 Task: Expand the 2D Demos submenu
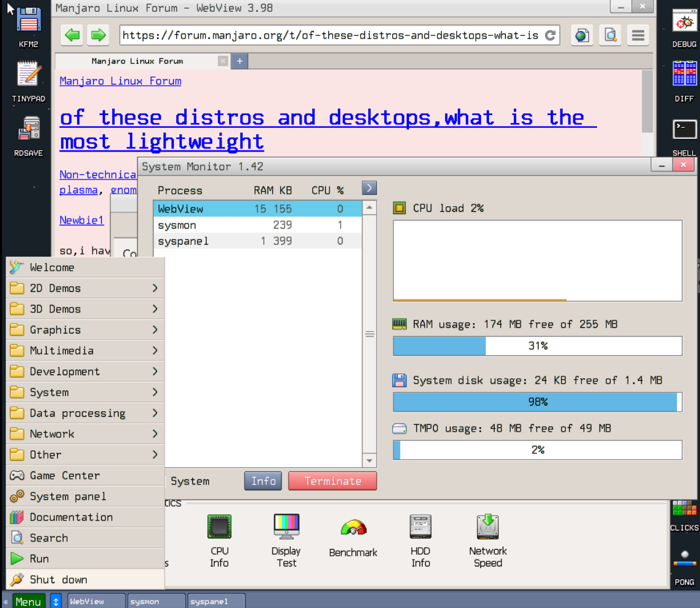pos(85,288)
